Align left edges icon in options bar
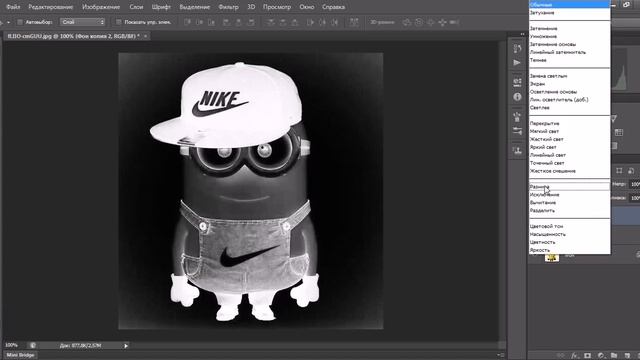 [x=226, y=22]
